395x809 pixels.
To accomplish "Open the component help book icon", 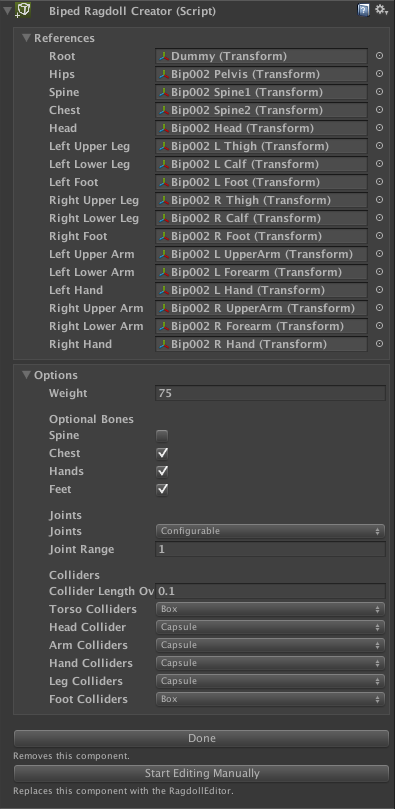I will click(363, 10).
